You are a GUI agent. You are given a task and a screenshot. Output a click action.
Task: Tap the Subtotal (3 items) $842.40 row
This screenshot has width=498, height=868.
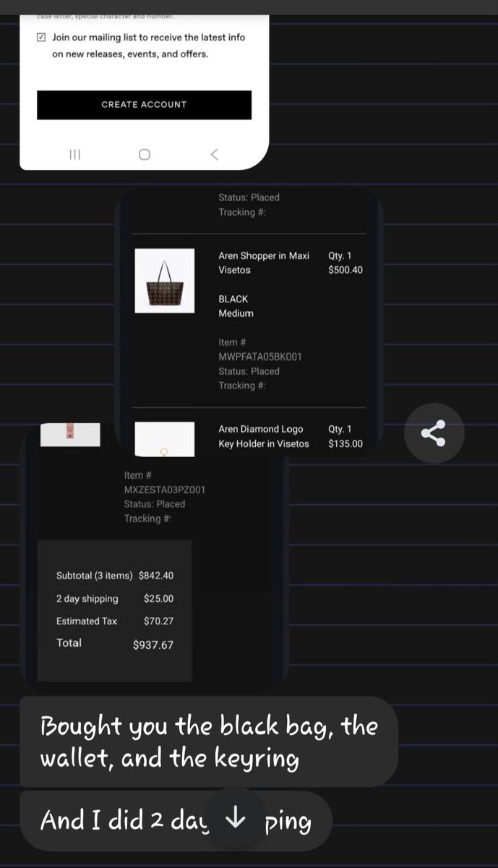[x=115, y=576]
